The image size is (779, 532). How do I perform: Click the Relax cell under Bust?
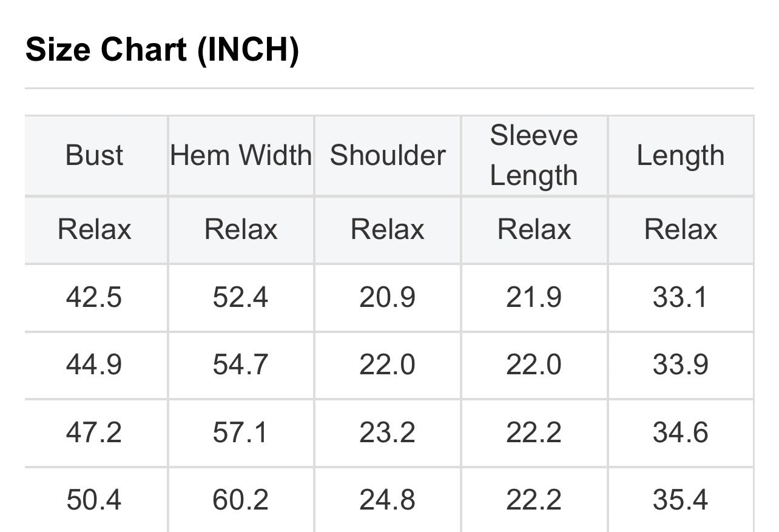(94, 230)
